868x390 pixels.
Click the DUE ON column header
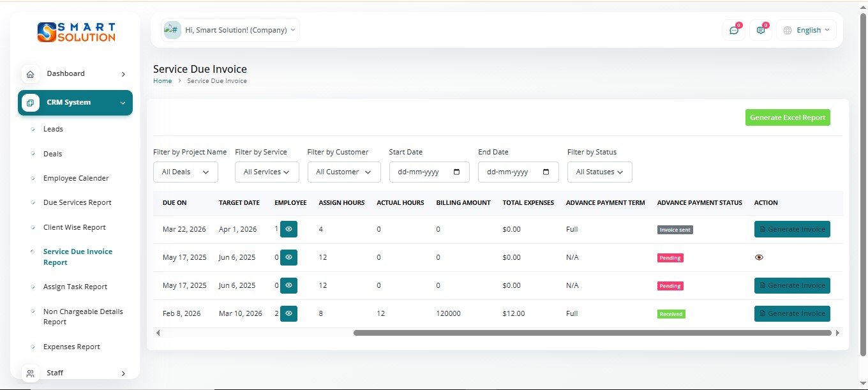(x=175, y=203)
